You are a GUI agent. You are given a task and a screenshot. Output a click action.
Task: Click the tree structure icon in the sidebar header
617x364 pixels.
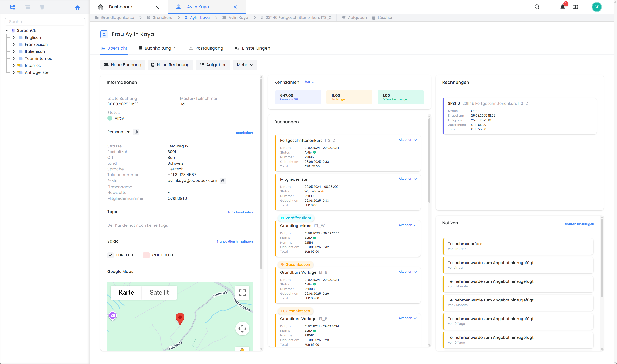13,7
